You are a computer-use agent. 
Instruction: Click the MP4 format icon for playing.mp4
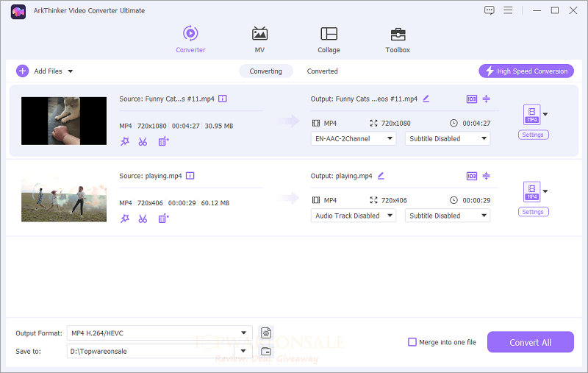point(531,191)
